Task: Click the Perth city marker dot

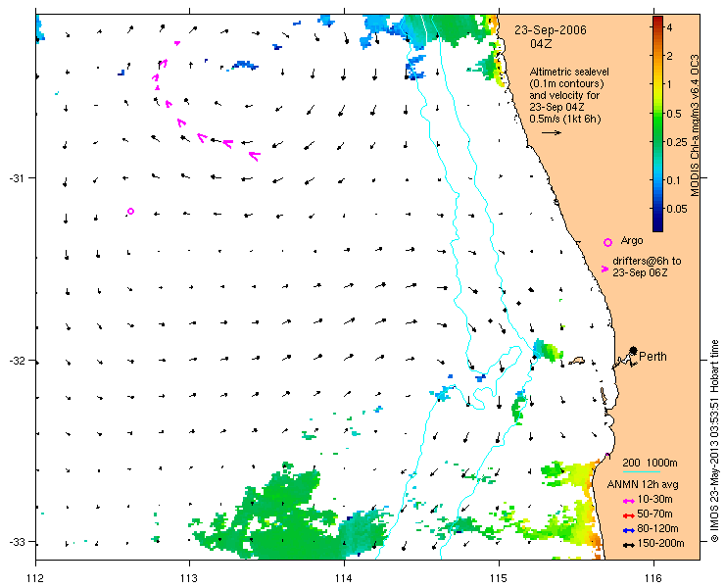Action: pyautogui.click(x=634, y=350)
